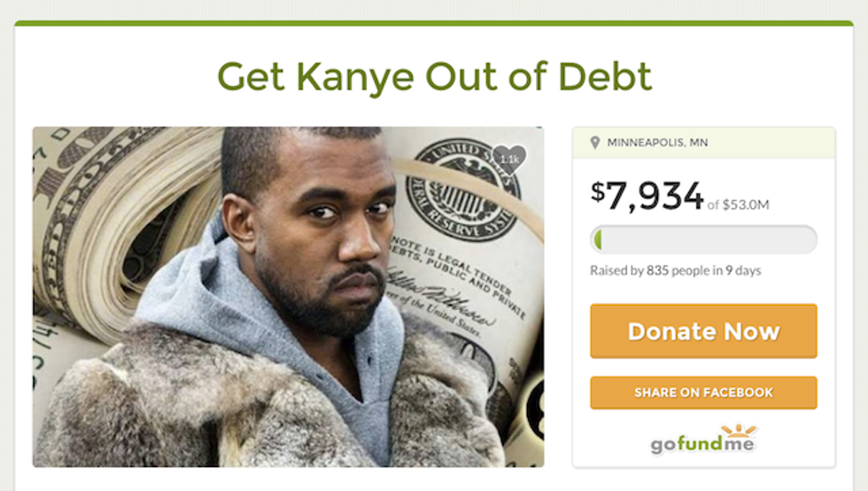Click the Donate Now button

coord(703,331)
